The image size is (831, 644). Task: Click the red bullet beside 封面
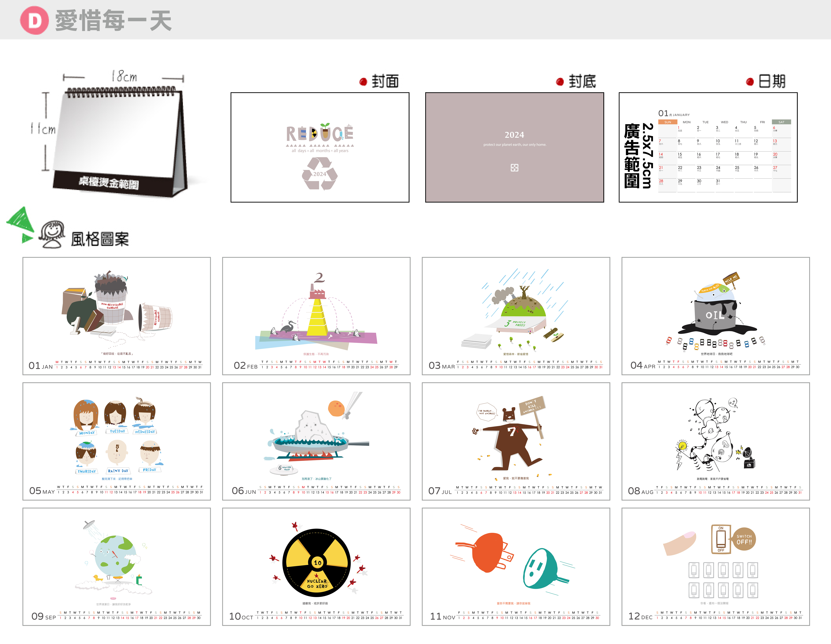pos(363,82)
